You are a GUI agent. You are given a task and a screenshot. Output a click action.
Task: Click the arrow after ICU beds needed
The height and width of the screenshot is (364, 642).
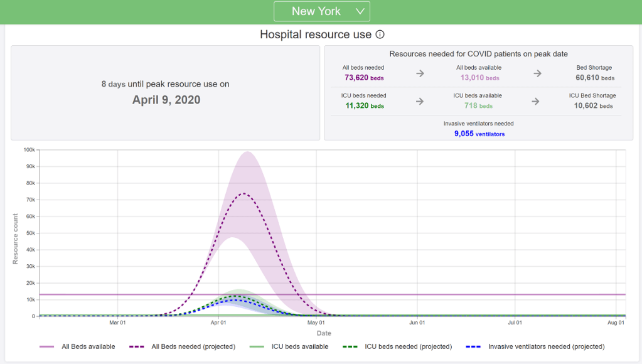click(x=420, y=101)
